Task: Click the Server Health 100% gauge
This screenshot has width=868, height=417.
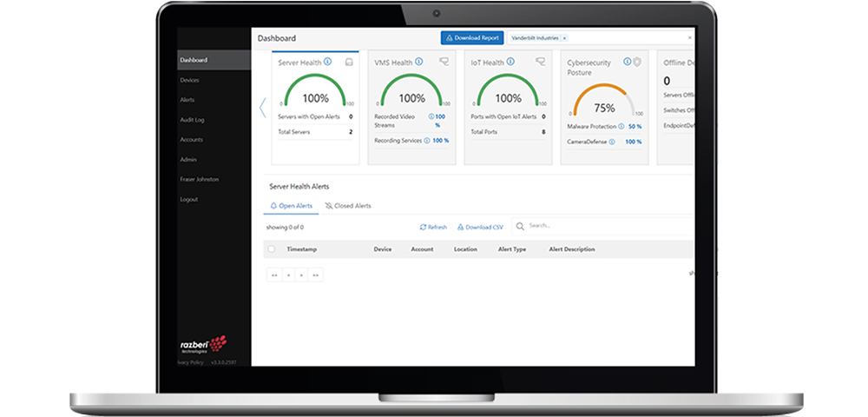Action: [x=316, y=90]
